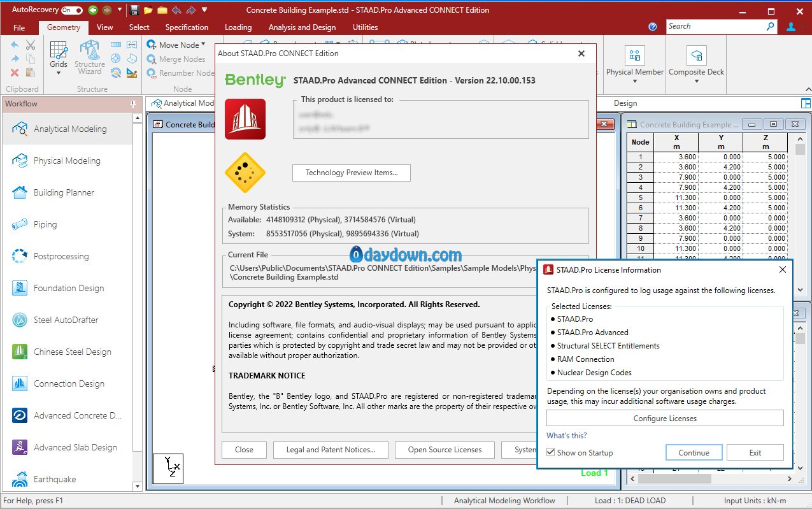The width and height of the screenshot is (812, 509).
Task: Click the Analytical Modeling Workflow status entry
Action: (504, 501)
